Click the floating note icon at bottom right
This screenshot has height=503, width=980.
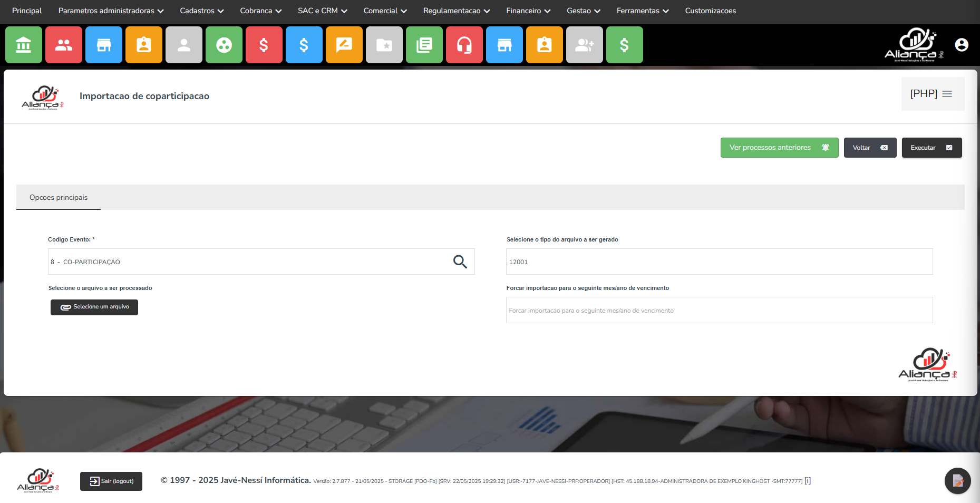coord(957,481)
